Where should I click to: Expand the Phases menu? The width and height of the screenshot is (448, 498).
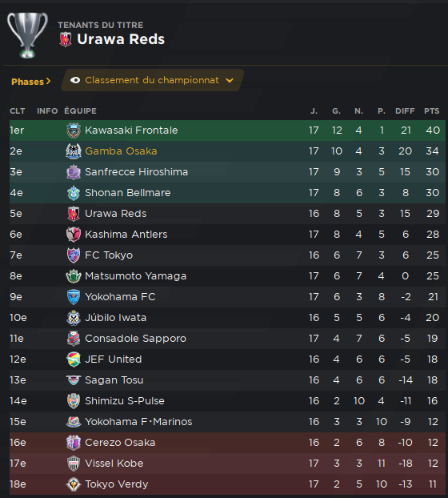tap(30, 82)
